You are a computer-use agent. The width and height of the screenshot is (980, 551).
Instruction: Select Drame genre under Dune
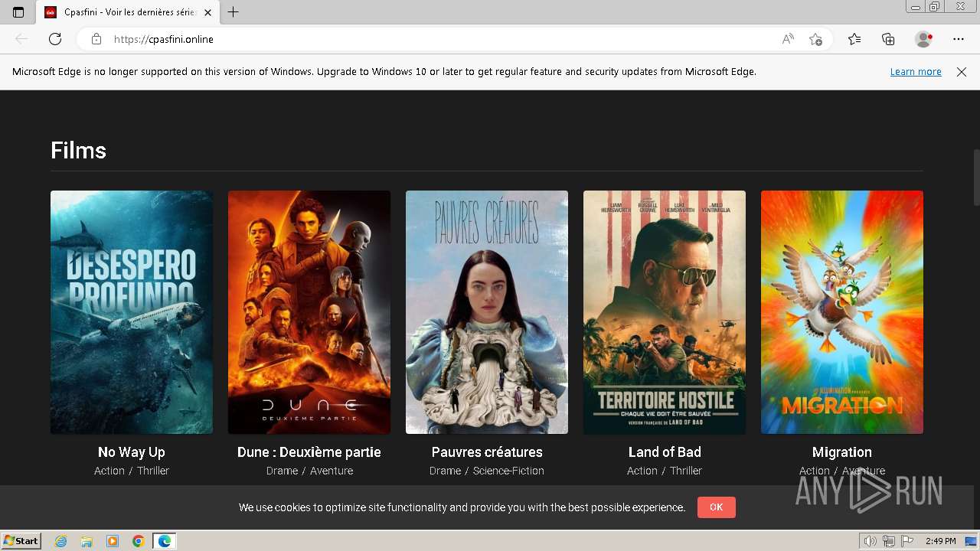tap(282, 471)
